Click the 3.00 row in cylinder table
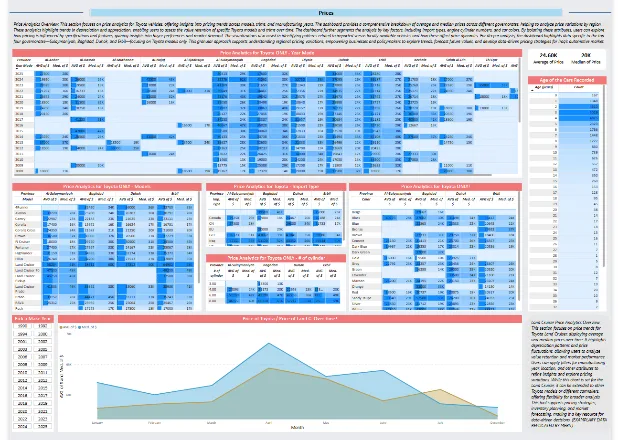Image resolution: width=618 pixels, height=440 pixels. pyautogui.click(x=274, y=283)
